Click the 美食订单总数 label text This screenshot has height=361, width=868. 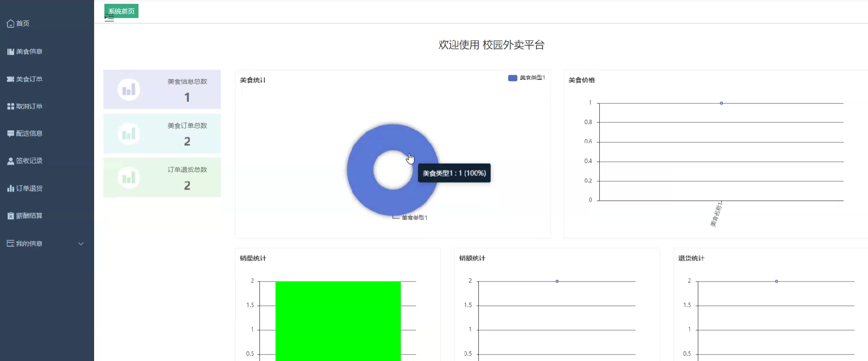[x=187, y=126]
